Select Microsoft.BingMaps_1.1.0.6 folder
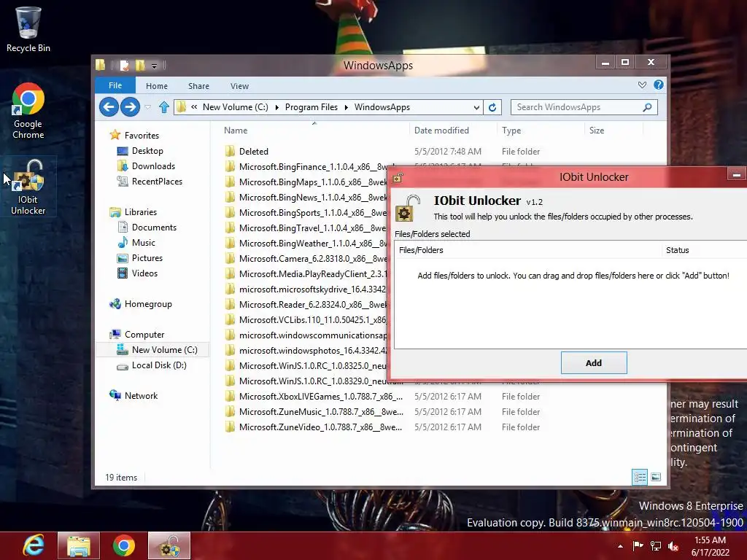Screen dimensions: 747x560 [306, 182]
